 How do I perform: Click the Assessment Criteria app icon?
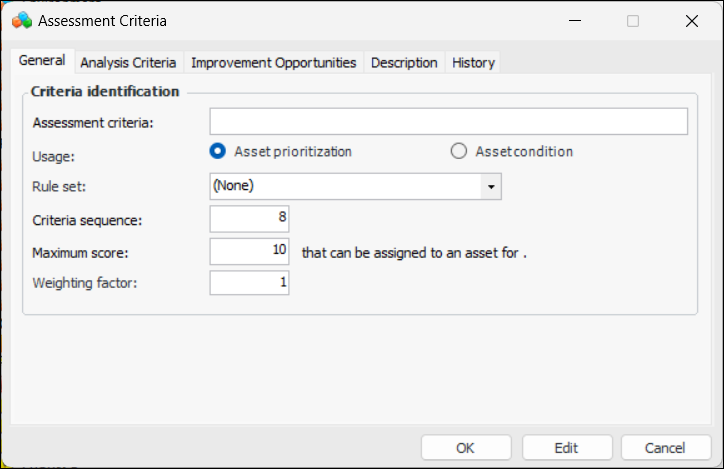[21, 20]
